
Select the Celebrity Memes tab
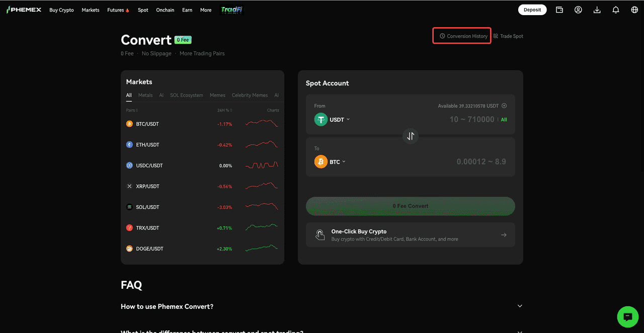coord(250,95)
